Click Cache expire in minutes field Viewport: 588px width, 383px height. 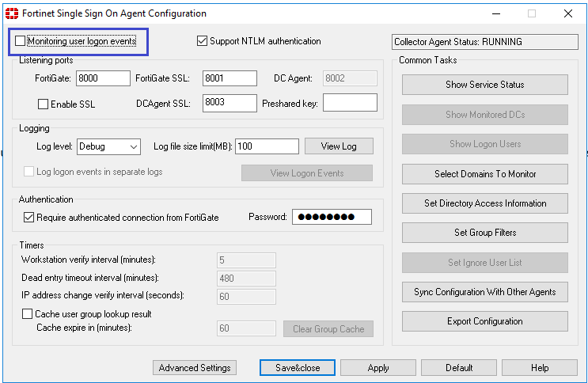pos(246,328)
